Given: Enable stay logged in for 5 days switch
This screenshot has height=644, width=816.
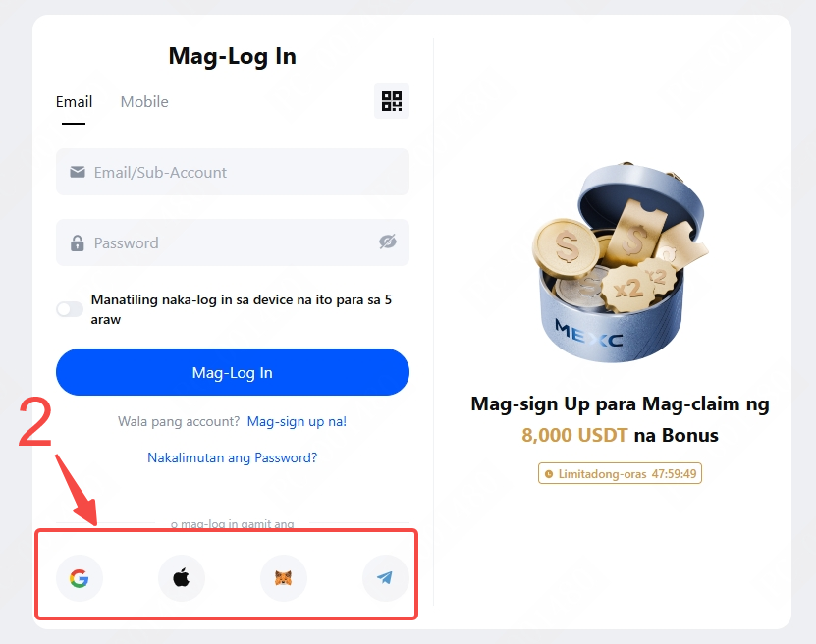Looking at the screenshot, I should [x=70, y=309].
